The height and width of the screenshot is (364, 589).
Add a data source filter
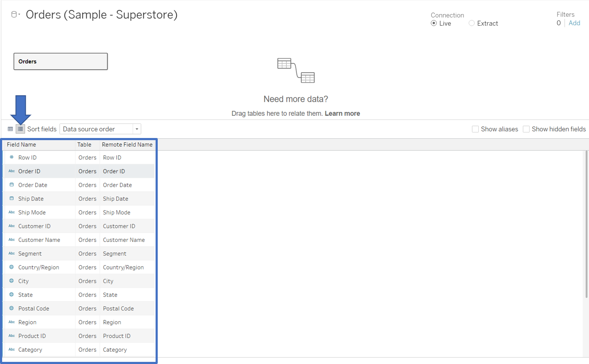574,23
